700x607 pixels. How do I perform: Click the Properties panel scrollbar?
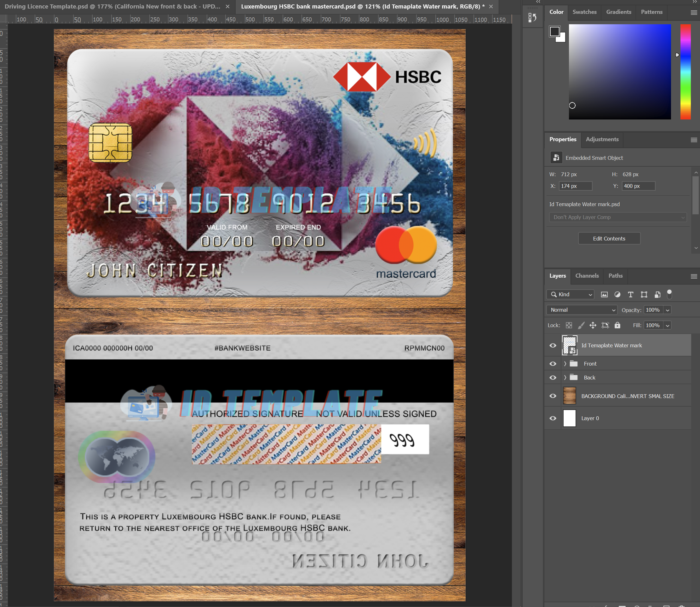tap(696, 196)
